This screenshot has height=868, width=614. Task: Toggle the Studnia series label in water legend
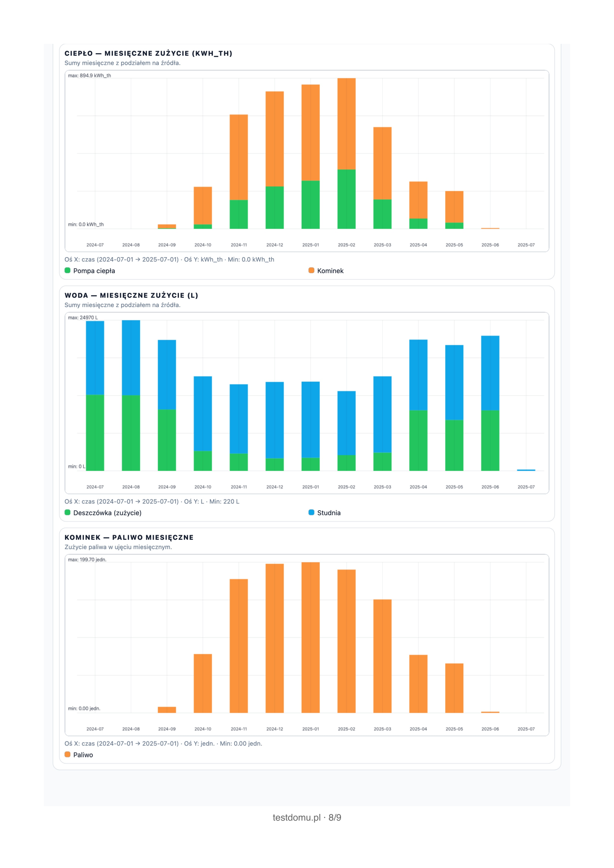tap(329, 513)
